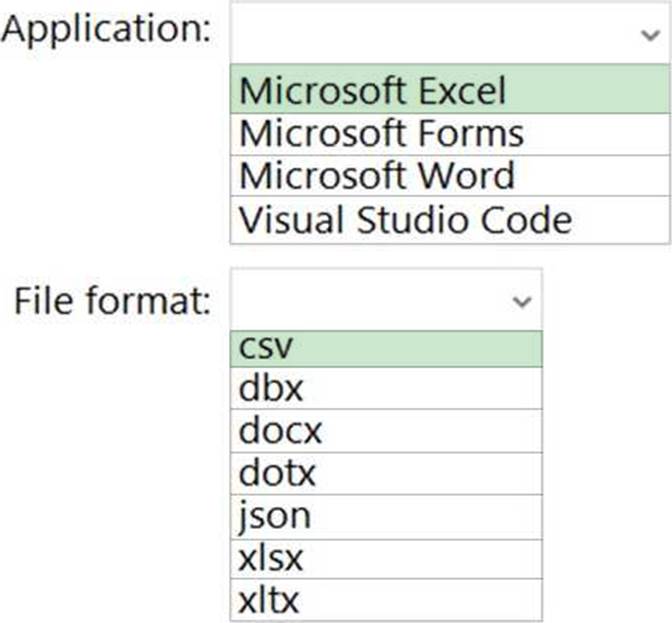Screen dimensions: 672x623
Task: Select json as the file format
Action: 386,515
